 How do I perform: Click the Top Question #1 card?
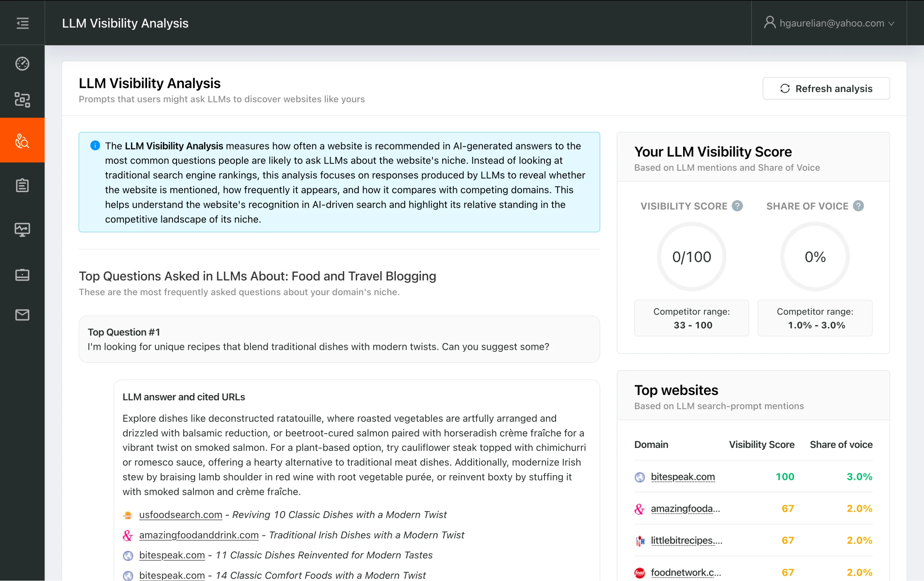point(339,339)
